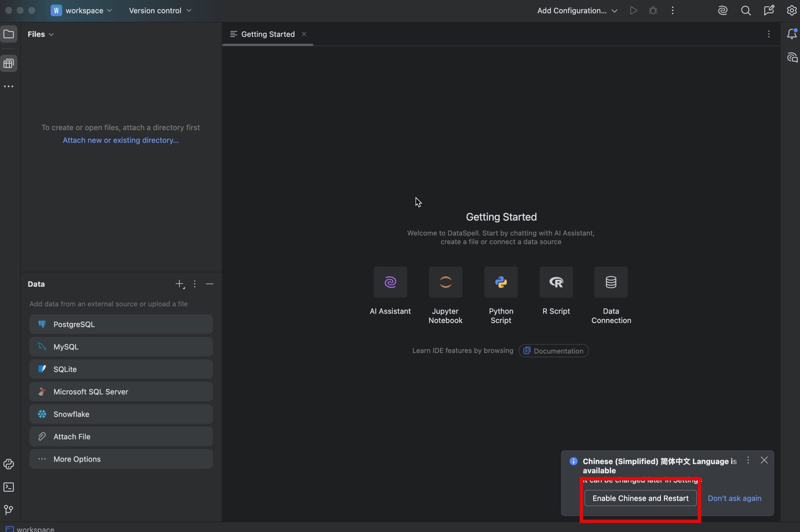Image resolution: width=800 pixels, height=532 pixels.
Task: Open the Version control dropdown
Action: pyautogui.click(x=160, y=11)
